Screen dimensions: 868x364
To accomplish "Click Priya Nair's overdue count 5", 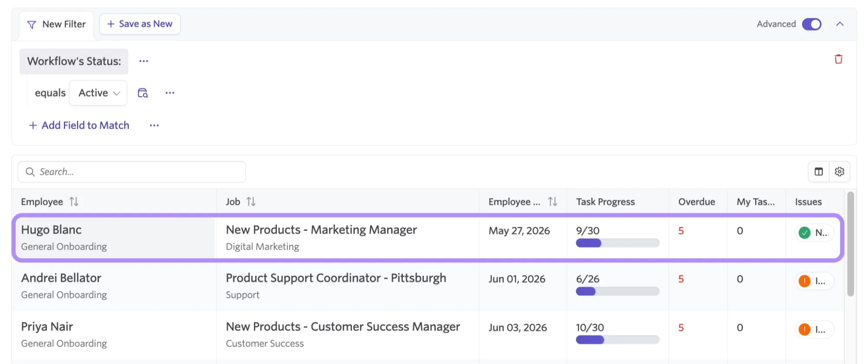I will coord(681,328).
